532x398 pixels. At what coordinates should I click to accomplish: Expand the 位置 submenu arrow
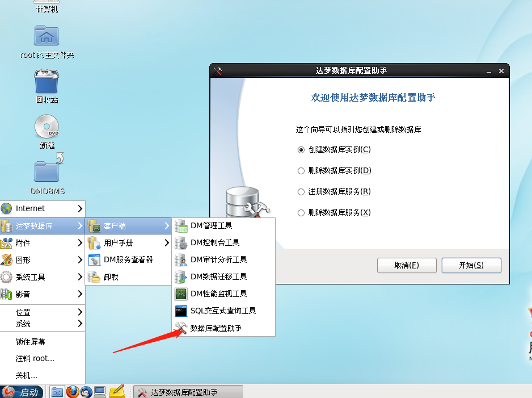(80, 312)
